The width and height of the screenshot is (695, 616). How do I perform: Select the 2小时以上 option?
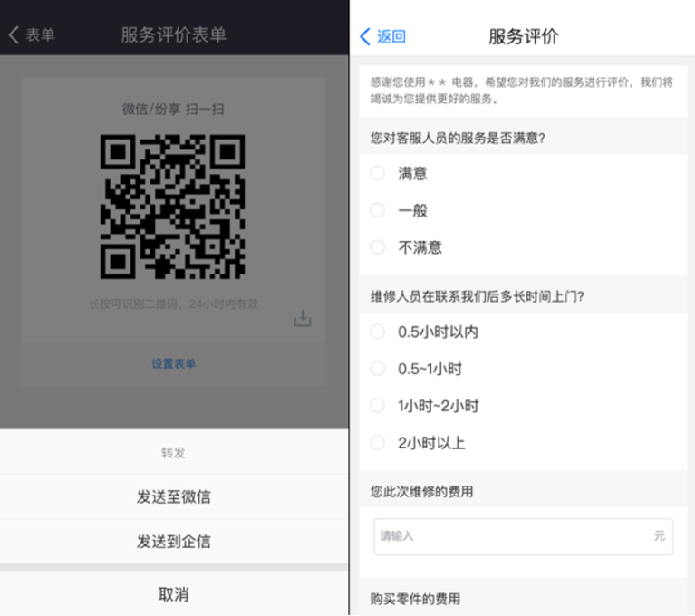pyautogui.click(x=378, y=442)
